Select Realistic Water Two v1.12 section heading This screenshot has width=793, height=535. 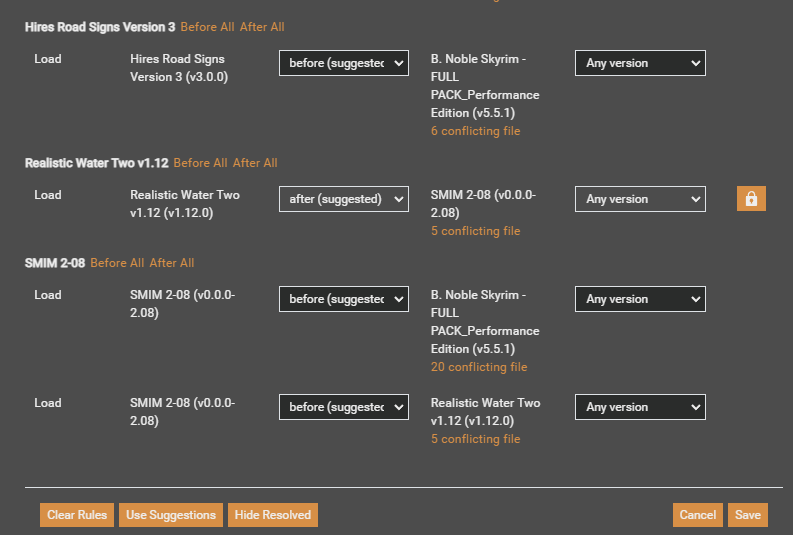[x=97, y=163]
